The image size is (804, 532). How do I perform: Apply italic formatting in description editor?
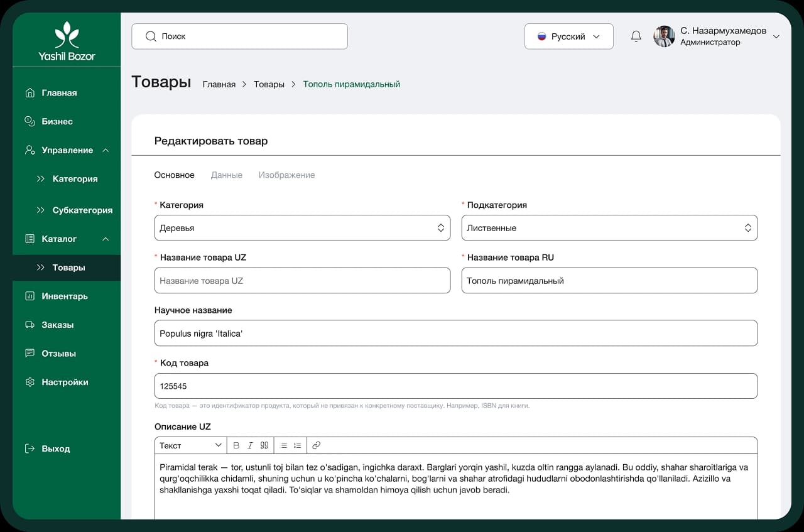250,445
